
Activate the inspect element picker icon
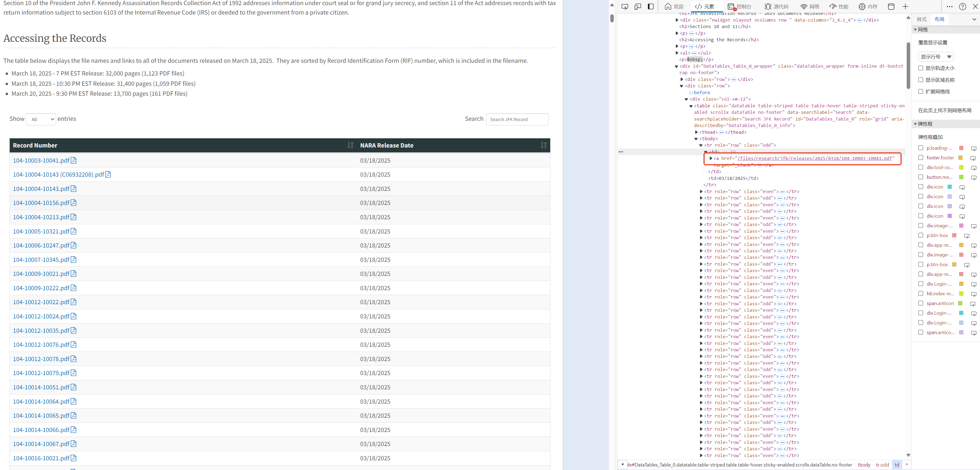click(625, 6)
